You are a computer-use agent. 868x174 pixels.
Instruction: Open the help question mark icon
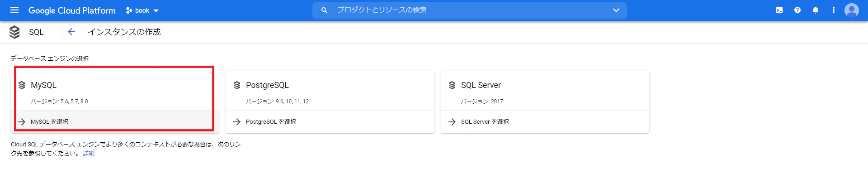[x=797, y=10]
